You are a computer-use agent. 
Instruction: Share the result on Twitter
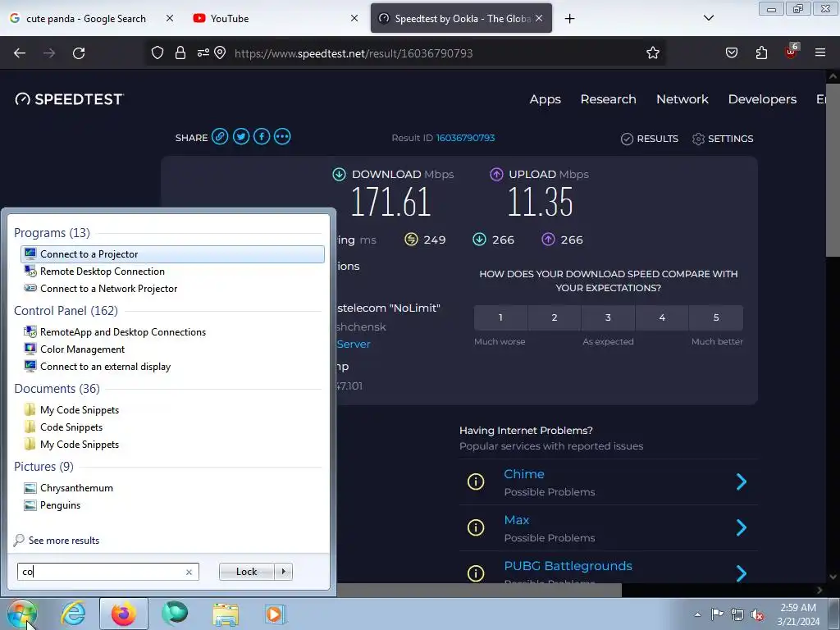pyautogui.click(x=241, y=137)
